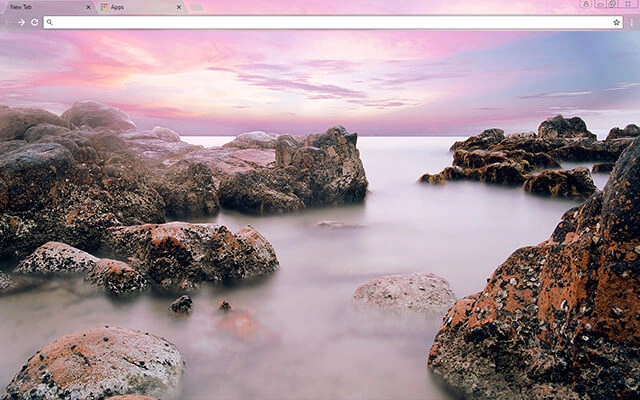
Task: Open the Chrome three-dot menu
Action: pos(631,22)
